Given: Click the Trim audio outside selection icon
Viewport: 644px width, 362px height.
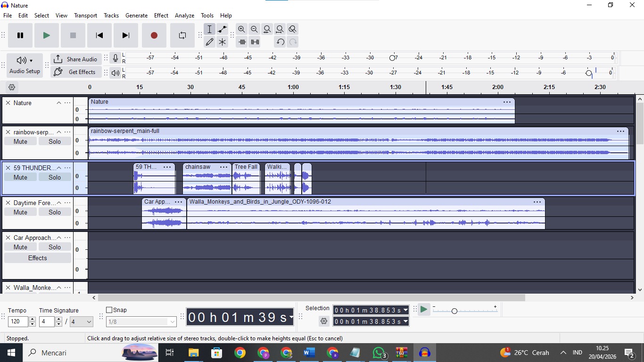Looking at the screenshot, I should pos(242,42).
